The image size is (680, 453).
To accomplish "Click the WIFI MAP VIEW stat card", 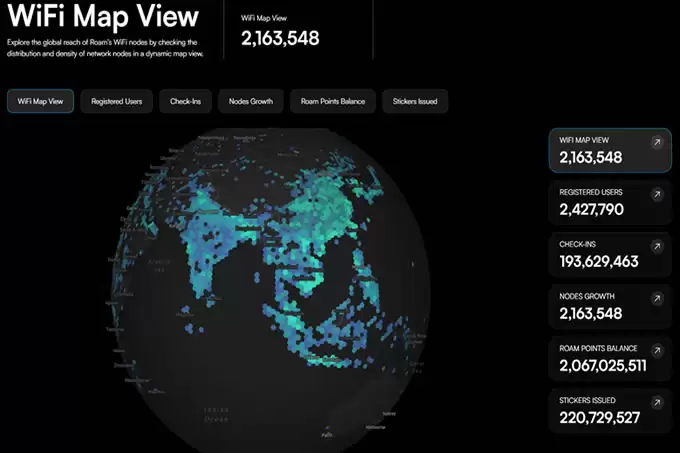I will click(x=610, y=150).
